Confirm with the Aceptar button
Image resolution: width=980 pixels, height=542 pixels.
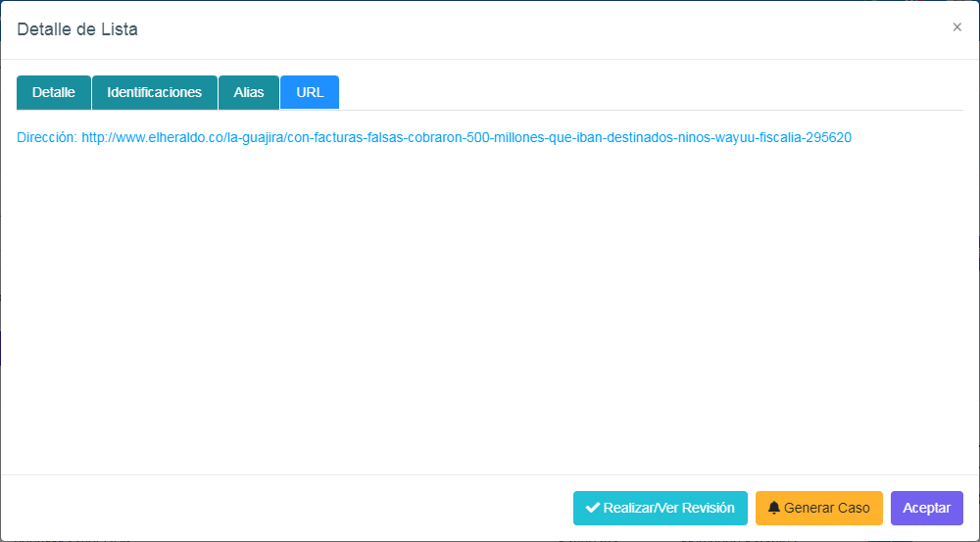926,508
